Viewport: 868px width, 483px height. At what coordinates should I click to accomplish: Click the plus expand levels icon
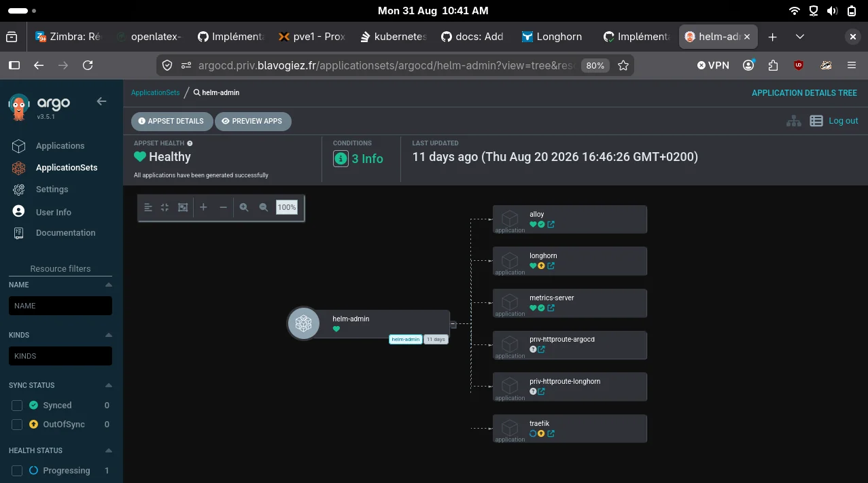tap(203, 207)
